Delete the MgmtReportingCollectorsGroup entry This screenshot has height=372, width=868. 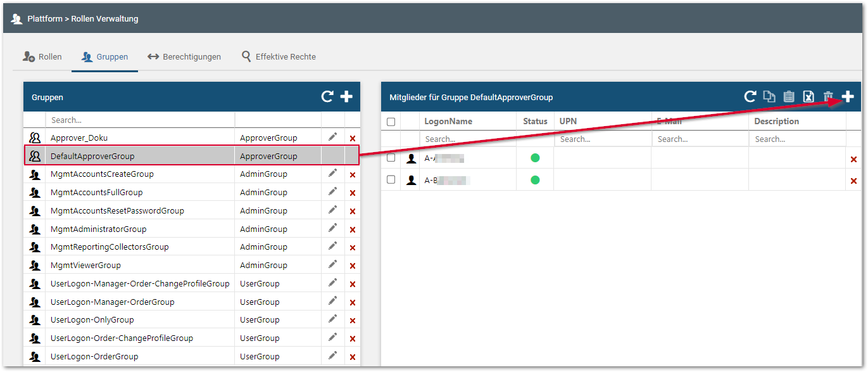point(353,248)
